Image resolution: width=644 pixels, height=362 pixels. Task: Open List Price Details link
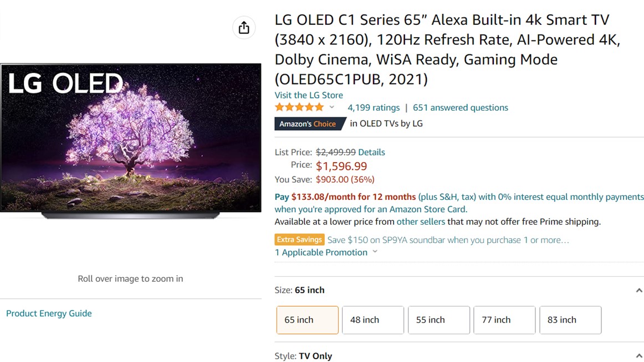pos(371,152)
